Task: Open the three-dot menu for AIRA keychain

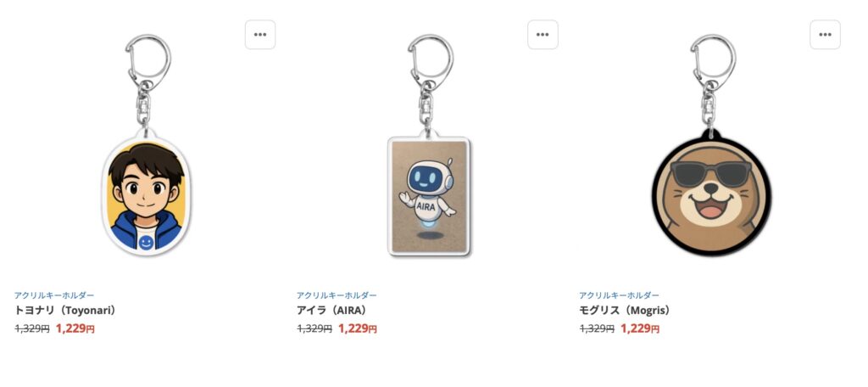Action: pos(542,35)
